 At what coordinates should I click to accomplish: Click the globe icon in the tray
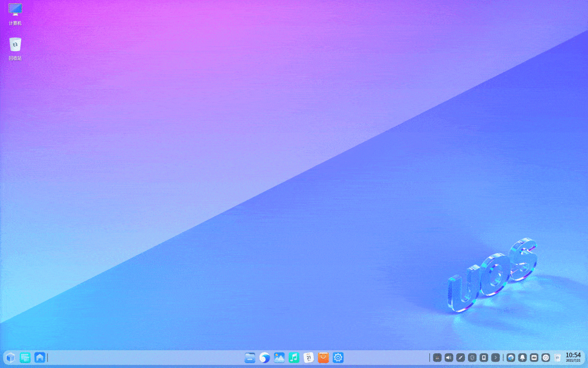point(511,358)
